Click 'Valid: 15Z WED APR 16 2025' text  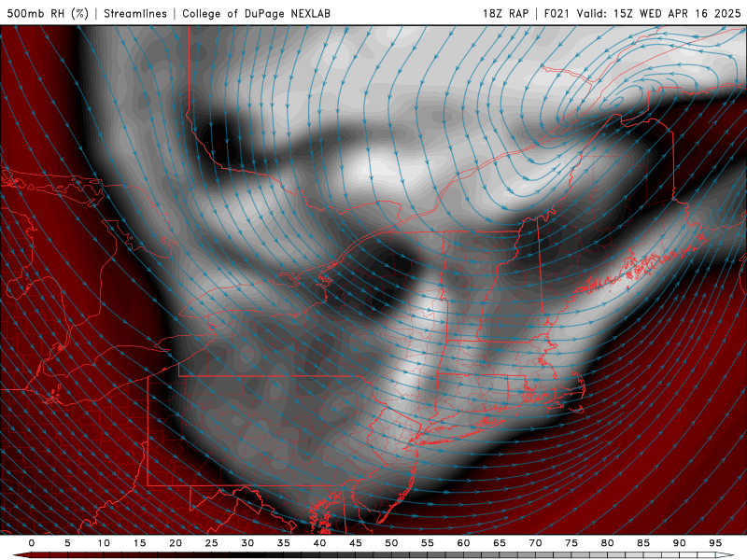tap(659, 13)
